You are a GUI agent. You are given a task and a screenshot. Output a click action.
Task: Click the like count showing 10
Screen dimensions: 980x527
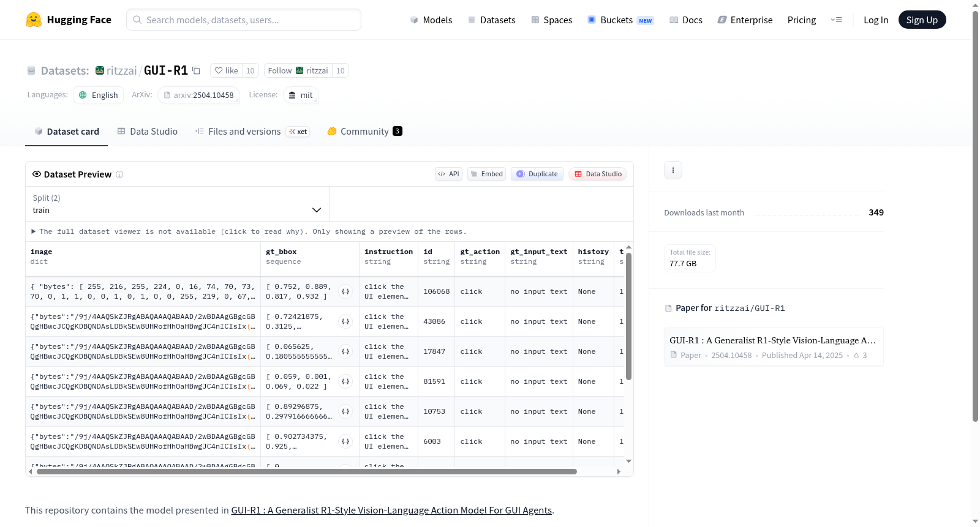click(x=251, y=70)
